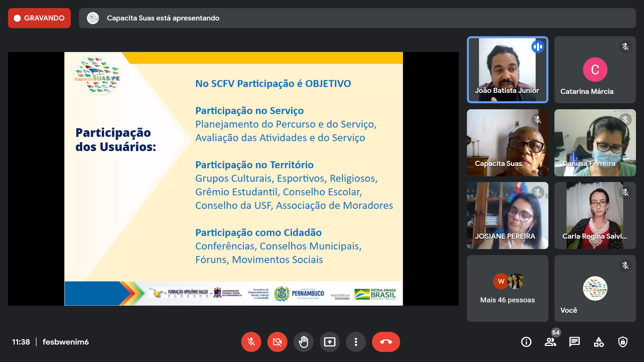Image resolution: width=644 pixels, height=362 pixels.
Task: Unmute your microphone
Action: [x=251, y=342]
